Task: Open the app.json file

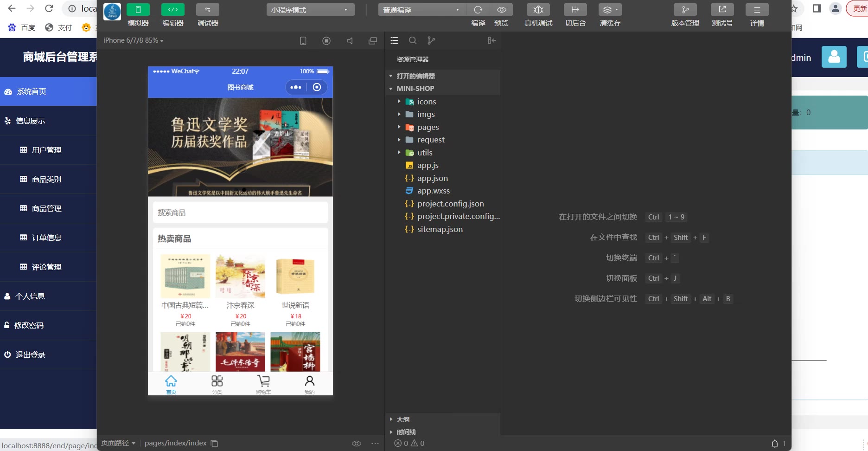Action: point(432,178)
